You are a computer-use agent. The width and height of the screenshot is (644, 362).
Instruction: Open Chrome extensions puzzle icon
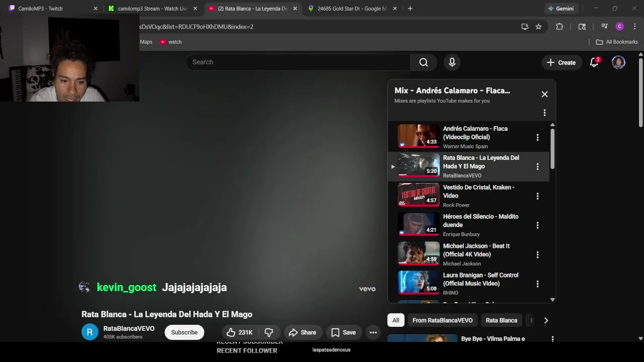coord(559,27)
